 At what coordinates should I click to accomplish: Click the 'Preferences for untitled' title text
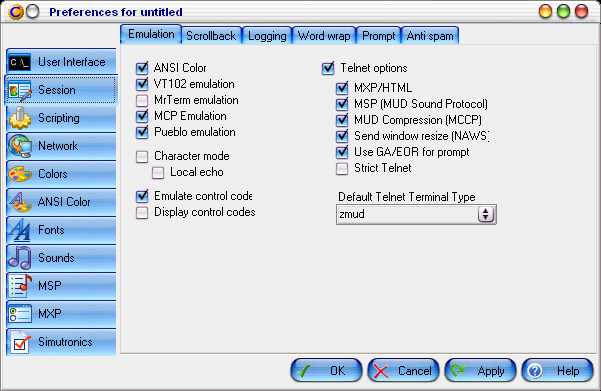pos(116,12)
